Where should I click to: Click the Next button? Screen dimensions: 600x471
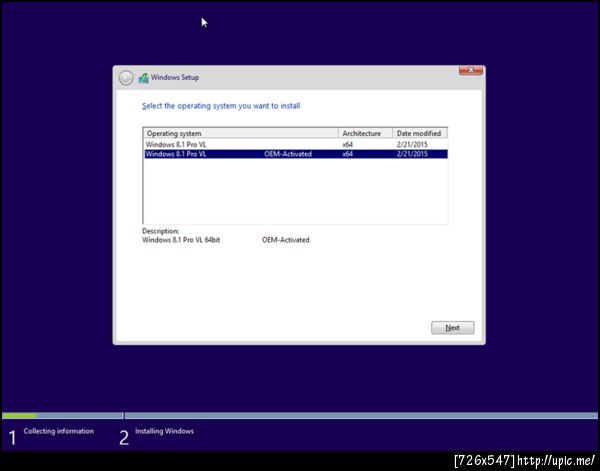452,328
